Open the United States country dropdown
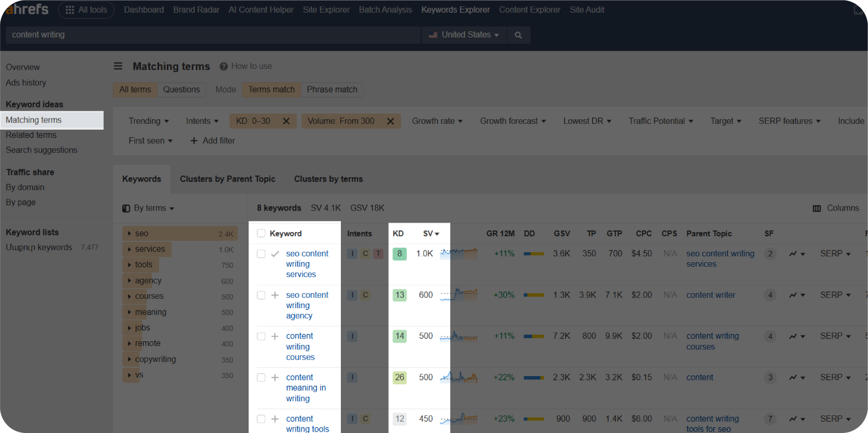 point(464,35)
